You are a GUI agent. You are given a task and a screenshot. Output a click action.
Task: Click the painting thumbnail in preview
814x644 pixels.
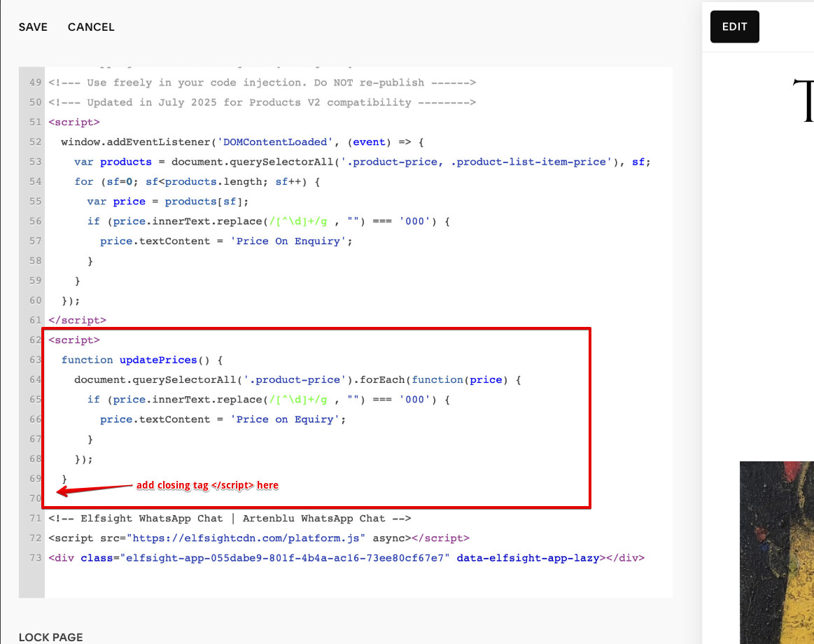(777, 552)
